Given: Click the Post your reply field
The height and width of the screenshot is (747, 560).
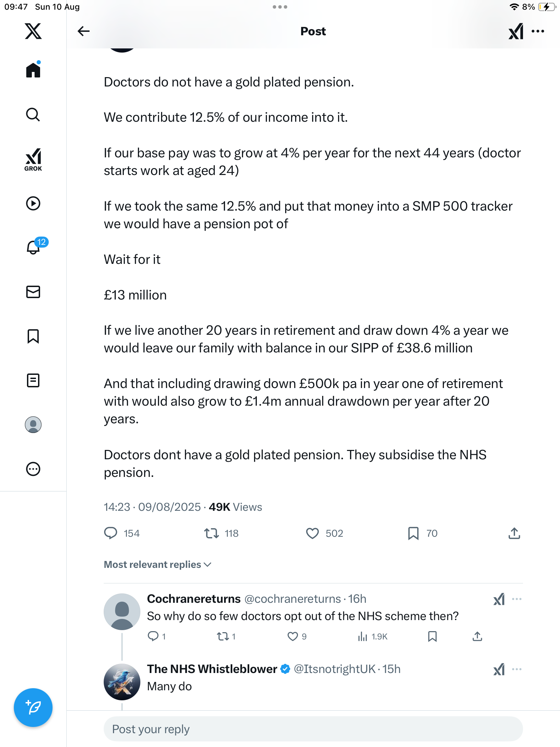Looking at the screenshot, I should [x=313, y=729].
